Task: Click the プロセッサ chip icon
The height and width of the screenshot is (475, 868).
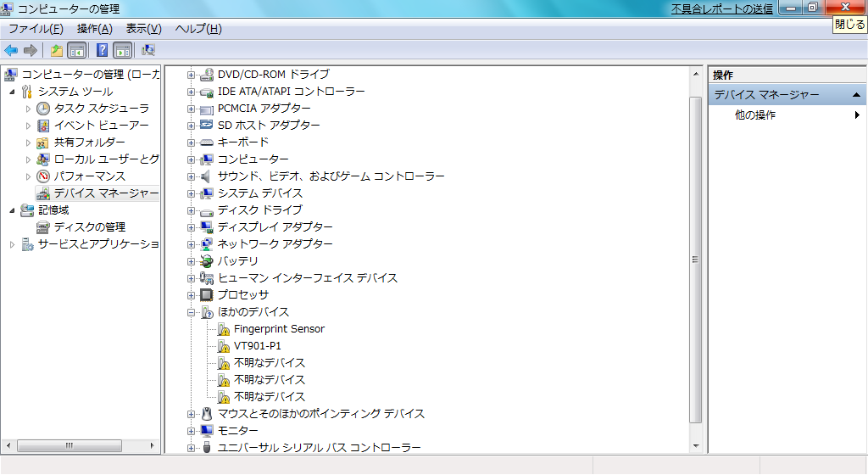Action: [207, 295]
